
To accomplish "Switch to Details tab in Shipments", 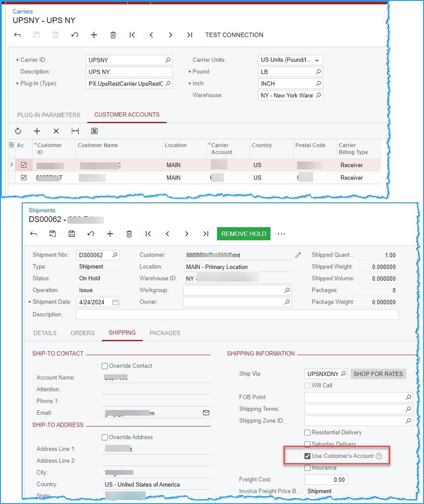I will pyautogui.click(x=45, y=333).
